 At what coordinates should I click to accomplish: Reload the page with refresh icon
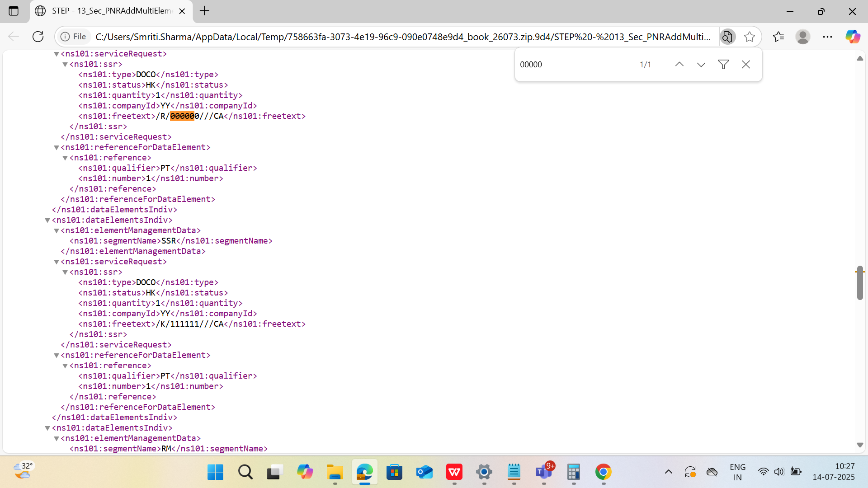[38, 37]
